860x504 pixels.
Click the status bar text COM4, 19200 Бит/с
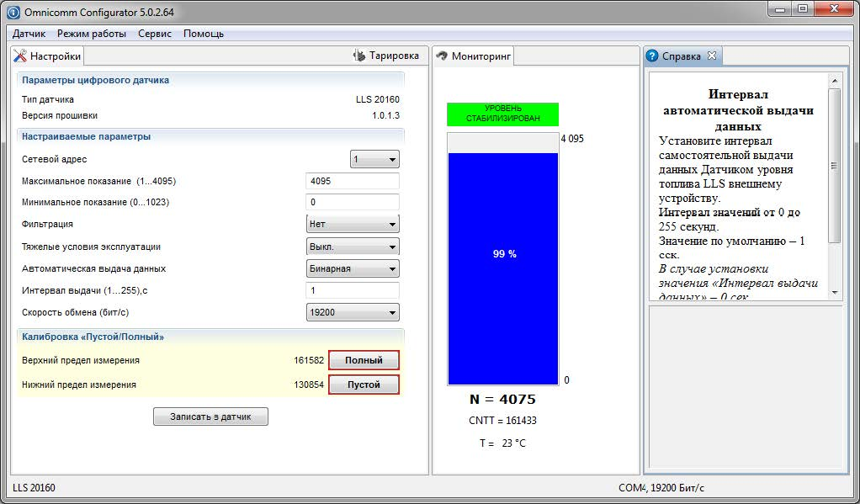click(661, 487)
